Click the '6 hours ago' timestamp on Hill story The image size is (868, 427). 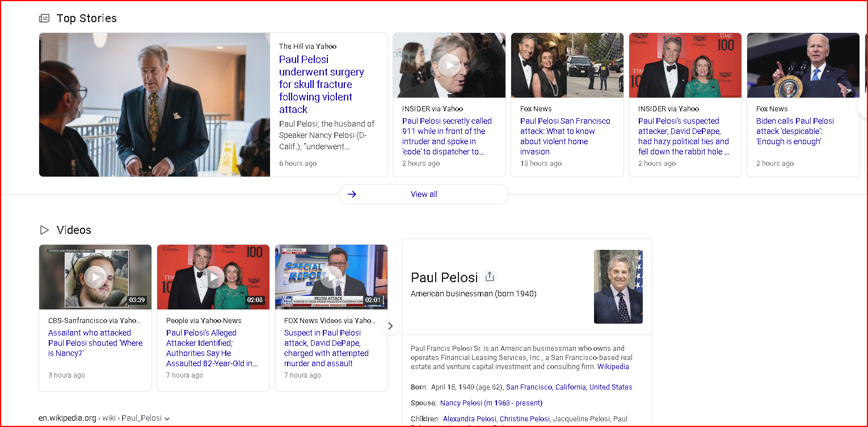coord(298,164)
